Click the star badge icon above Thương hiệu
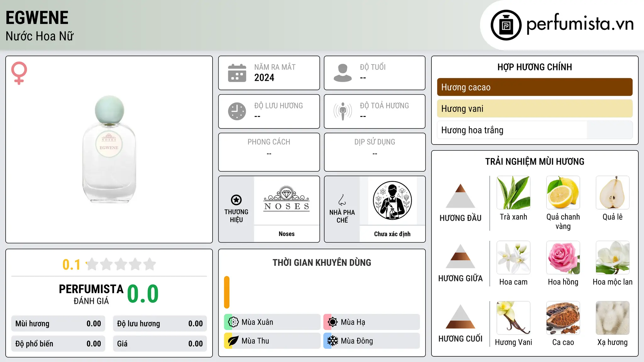Screen dimensions: 644x362 pyautogui.click(x=236, y=200)
